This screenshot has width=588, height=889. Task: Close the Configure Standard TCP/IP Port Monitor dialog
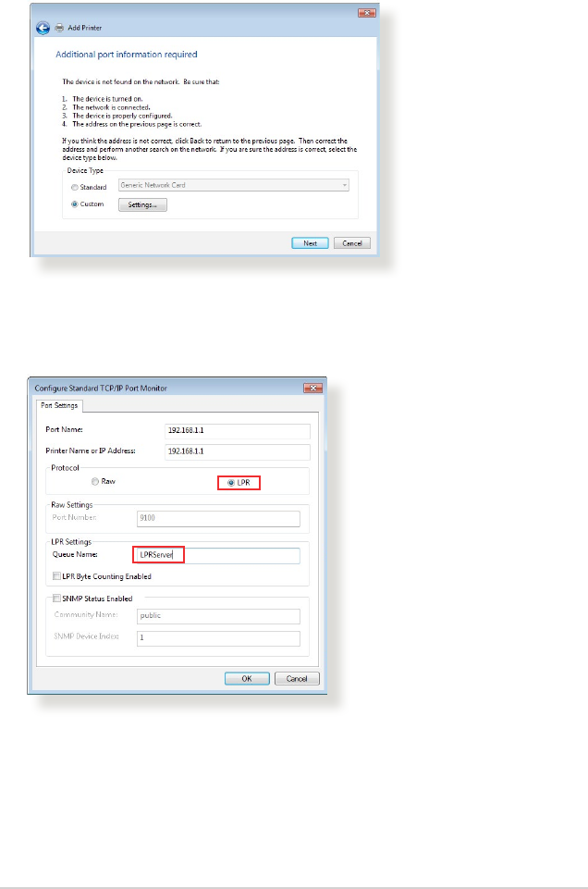click(312, 388)
